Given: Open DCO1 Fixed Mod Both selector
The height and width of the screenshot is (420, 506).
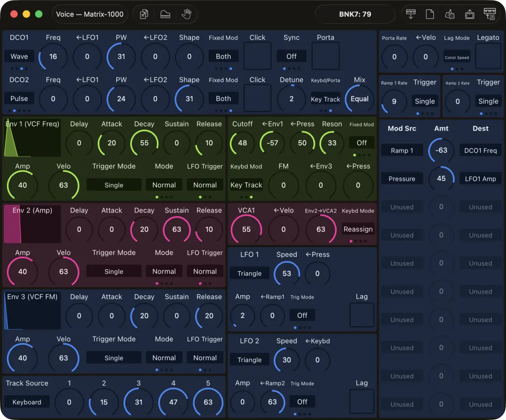Looking at the screenshot, I should click(223, 56).
